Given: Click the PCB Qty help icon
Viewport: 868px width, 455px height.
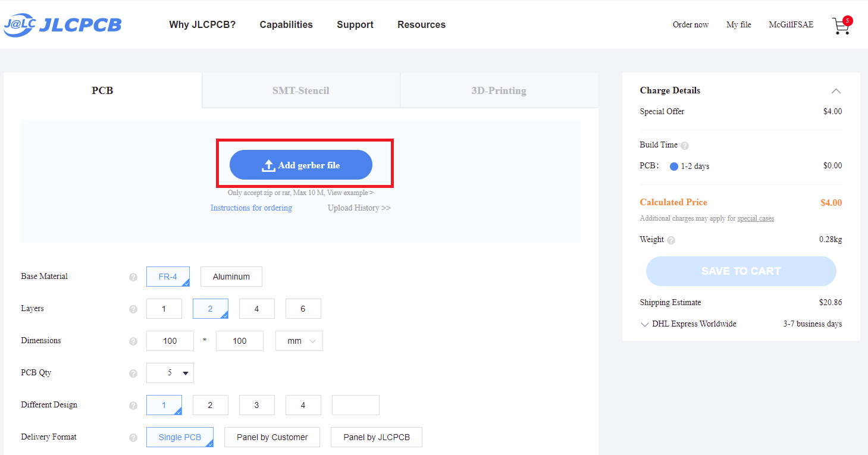Looking at the screenshot, I should (x=133, y=374).
